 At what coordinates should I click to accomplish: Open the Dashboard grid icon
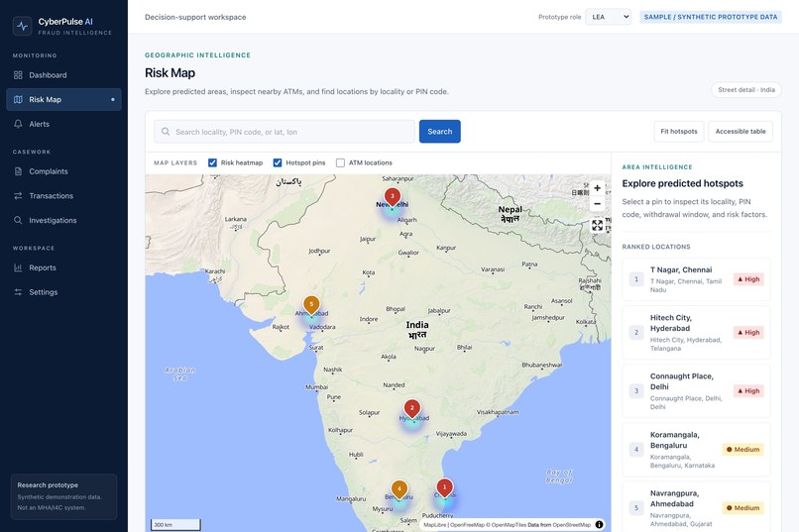tap(19, 75)
